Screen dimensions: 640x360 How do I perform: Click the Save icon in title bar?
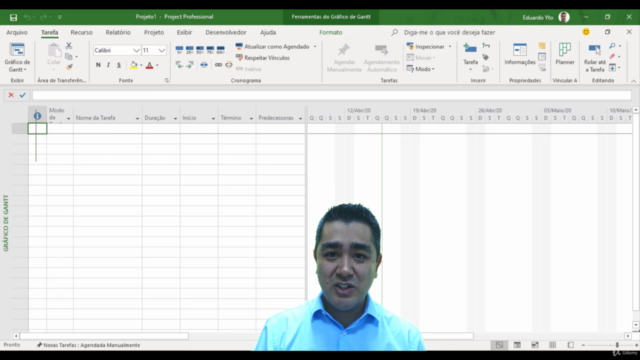point(13,17)
